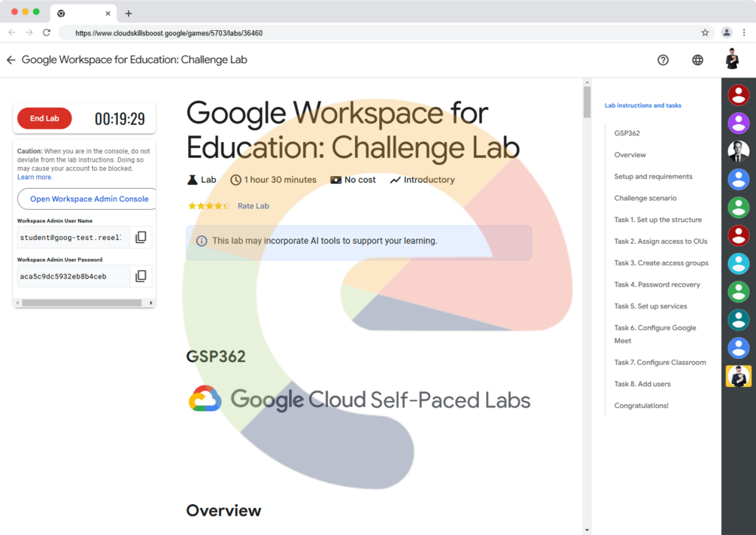Open the Chrome profile icon in toolbar

(x=726, y=33)
